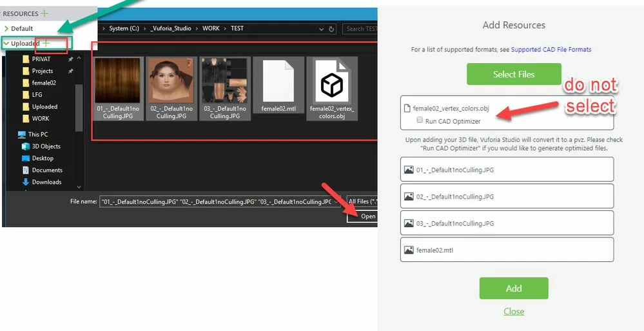The height and width of the screenshot is (331, 644).
Task: Click the Close link under Add
Action: tap(514, 311)
